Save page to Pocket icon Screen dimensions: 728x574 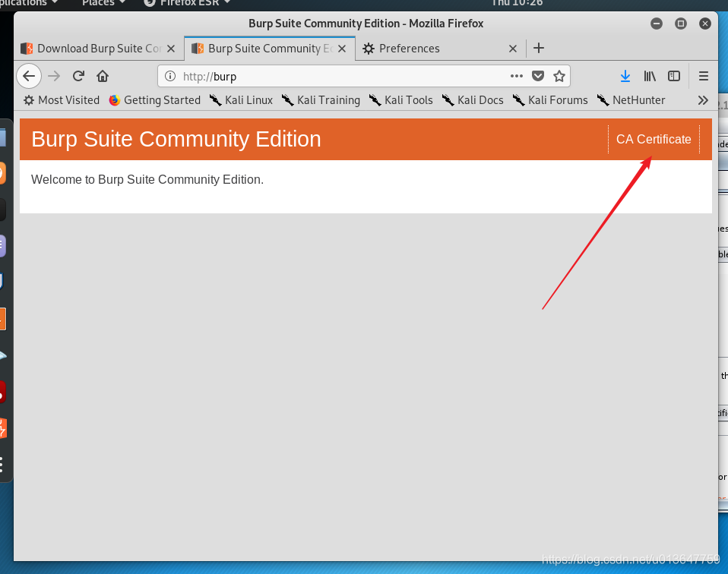[538, 76]
